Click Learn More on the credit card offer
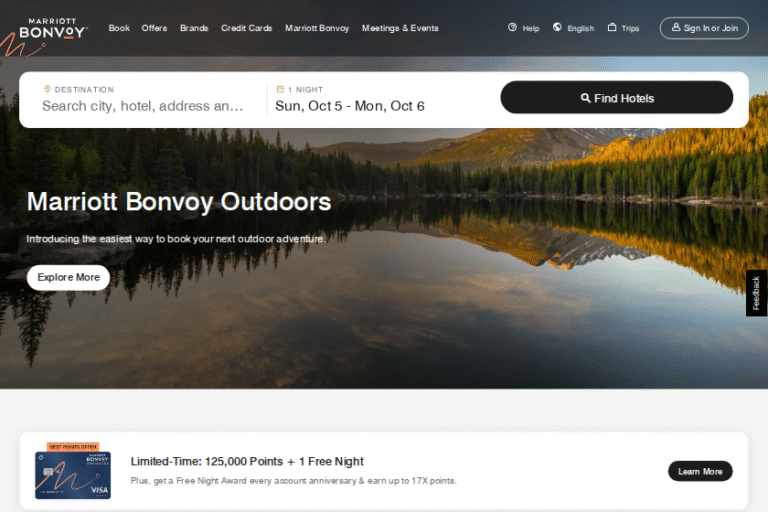This screenshot has height=512, width=768. pyautogui.click(x=700, y=471)
